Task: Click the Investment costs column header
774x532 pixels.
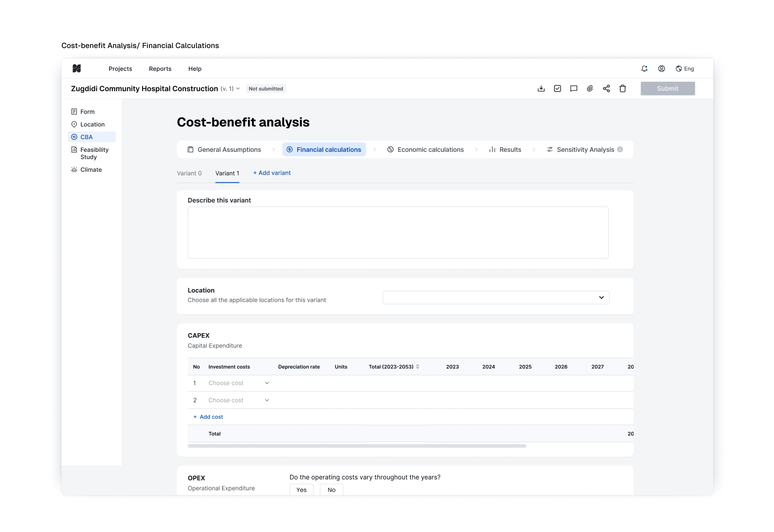Action: coord(229,367)
